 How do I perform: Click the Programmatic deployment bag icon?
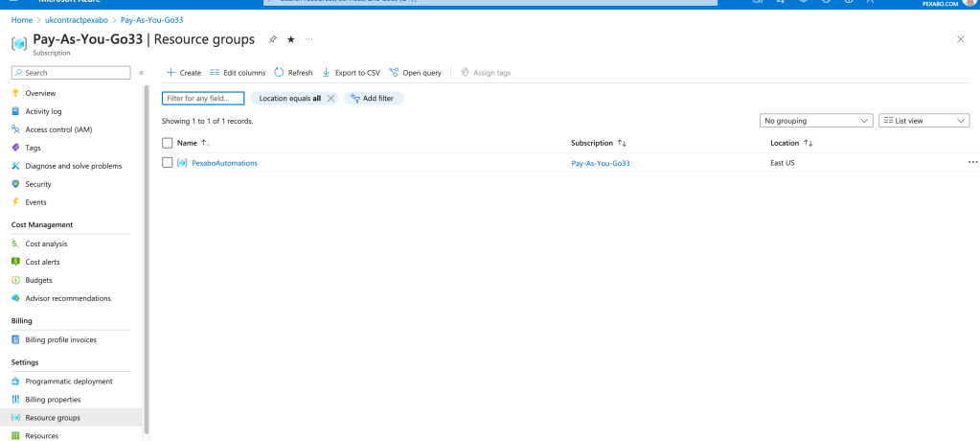click(15, 382)
